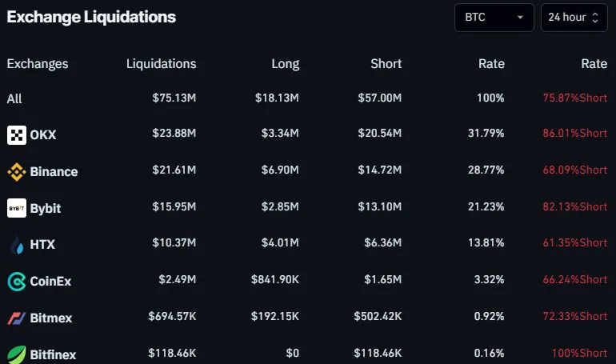Sort by the Long column header

[x=285, y=64]
